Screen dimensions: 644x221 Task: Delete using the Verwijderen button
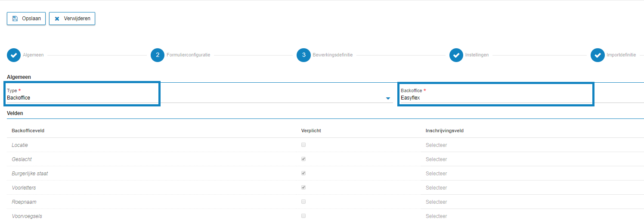[72, 19]
